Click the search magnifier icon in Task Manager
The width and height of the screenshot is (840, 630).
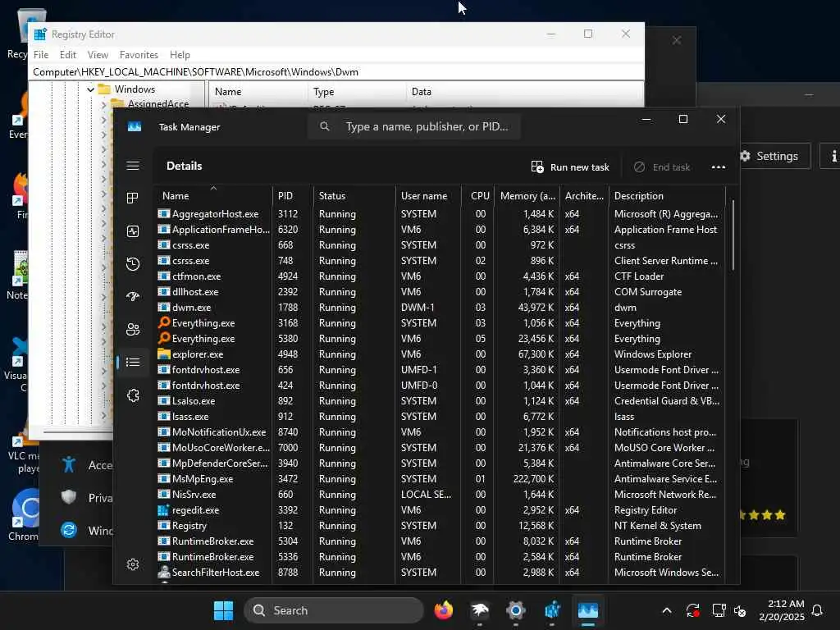tap(324, 126)
